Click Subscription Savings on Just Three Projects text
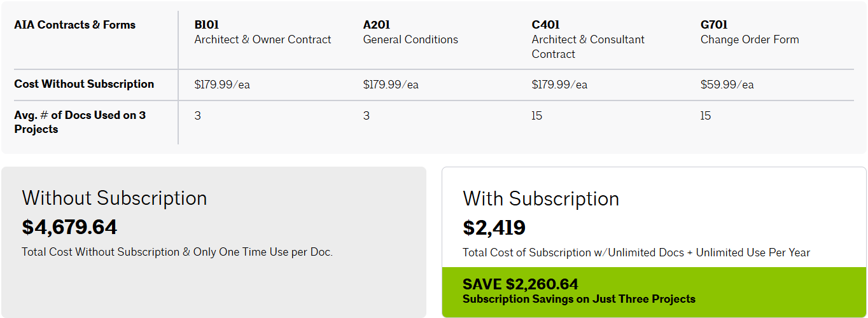 pyautogui.click(x=578, y=299)
